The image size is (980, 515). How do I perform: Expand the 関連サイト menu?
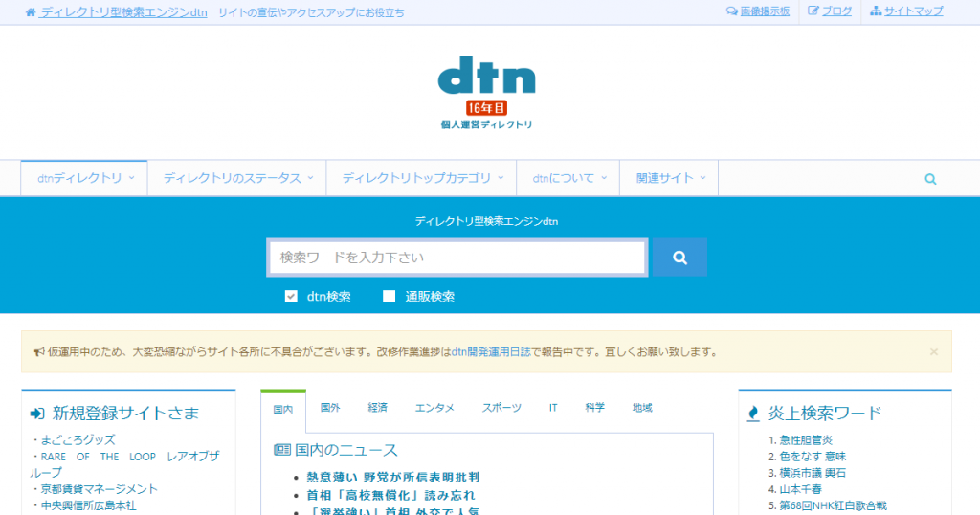point(663,178)
